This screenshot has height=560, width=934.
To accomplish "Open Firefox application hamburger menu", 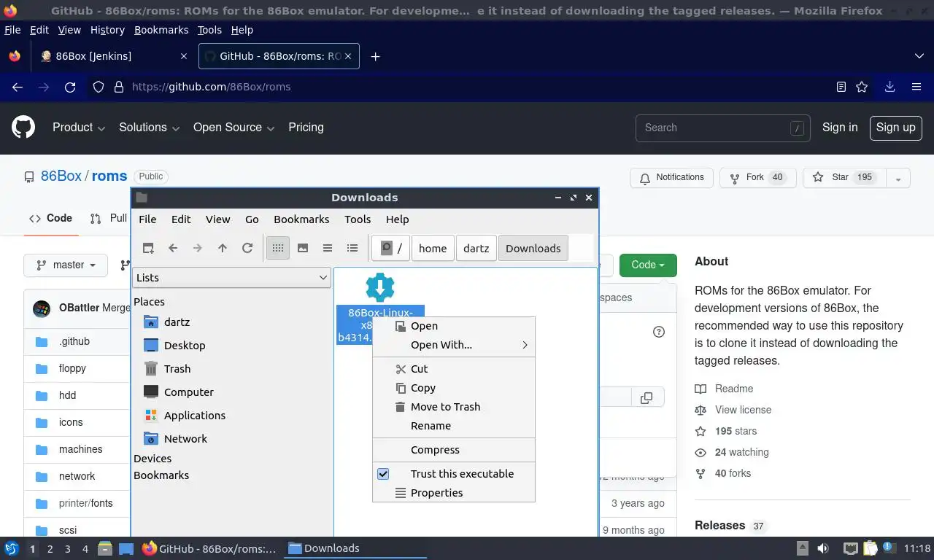I will [916, 87].
